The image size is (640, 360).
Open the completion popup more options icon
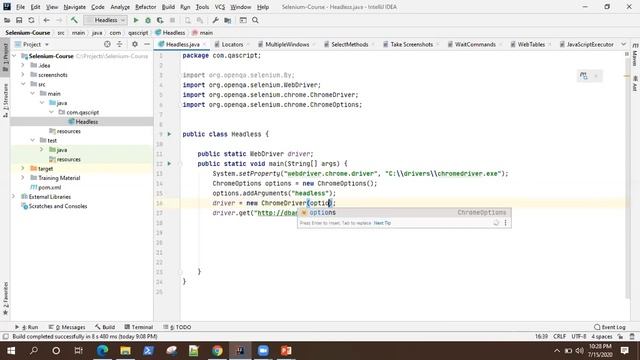(505, 223)
